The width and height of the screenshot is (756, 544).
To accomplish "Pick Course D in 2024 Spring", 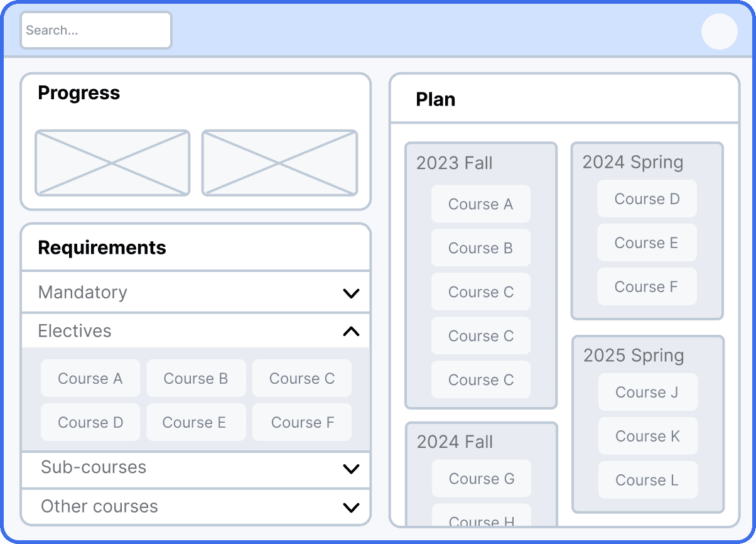I will point(647,199).
